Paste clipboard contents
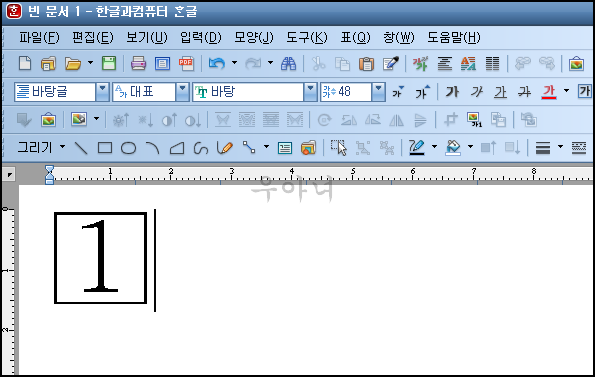 (366, 64)
